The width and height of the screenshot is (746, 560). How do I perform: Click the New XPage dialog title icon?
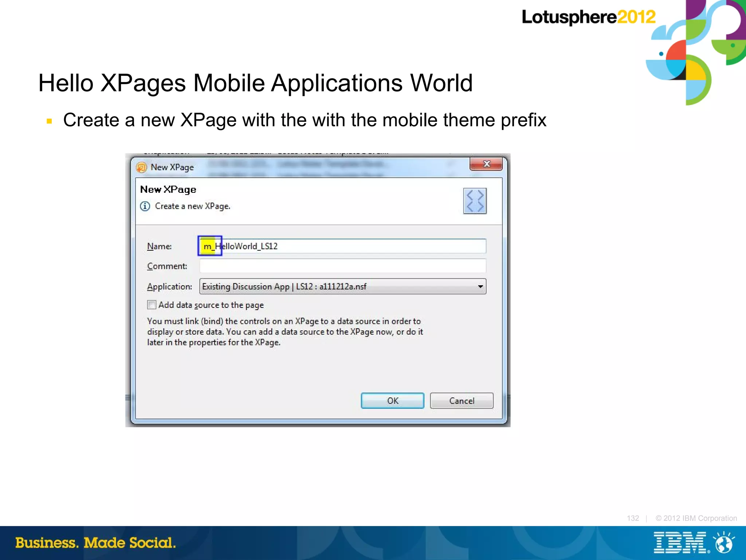[x=141, y=168]
